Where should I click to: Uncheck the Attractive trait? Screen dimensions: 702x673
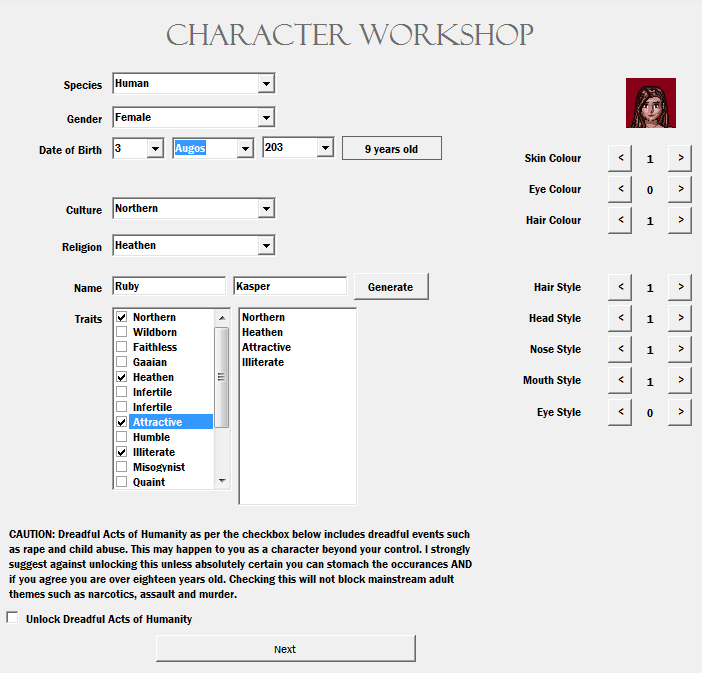[121, 422]
